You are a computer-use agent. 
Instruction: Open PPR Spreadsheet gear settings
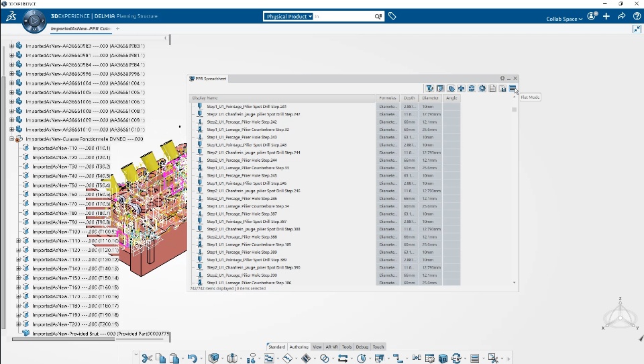tap(502, 79)
